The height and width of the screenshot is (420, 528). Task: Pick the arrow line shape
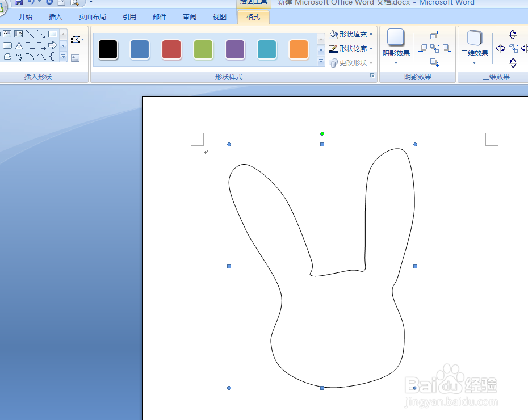click(x=41, y=34)
